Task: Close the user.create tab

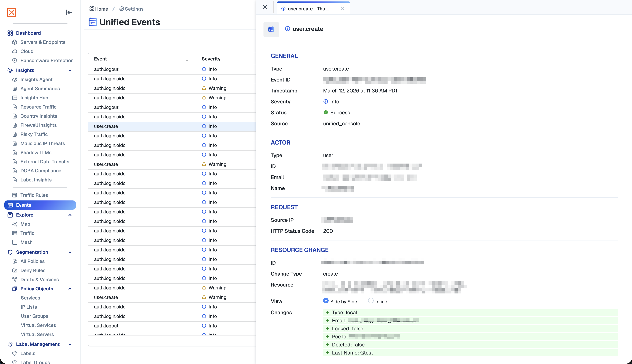Action: point(342,9)
